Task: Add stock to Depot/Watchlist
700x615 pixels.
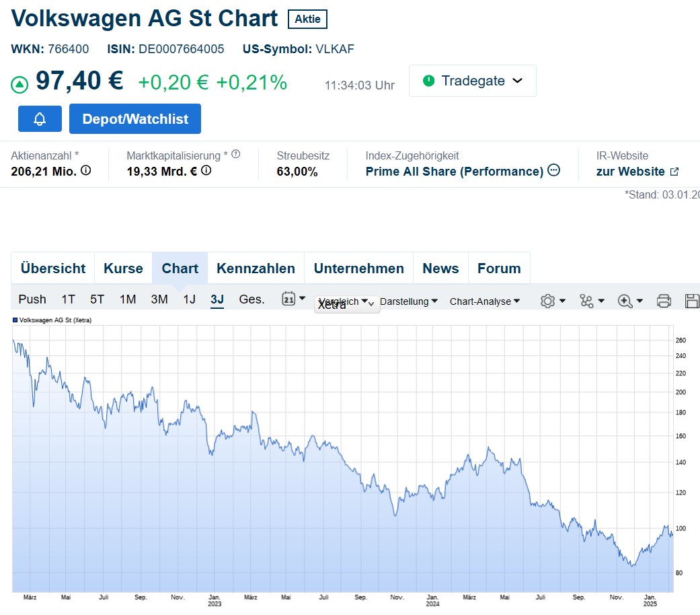Action: 134,119
